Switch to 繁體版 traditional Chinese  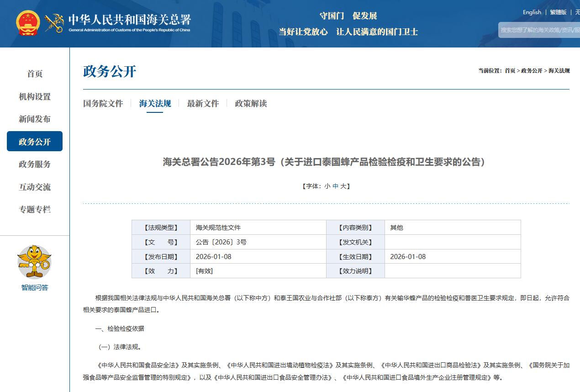click(558, 12)
